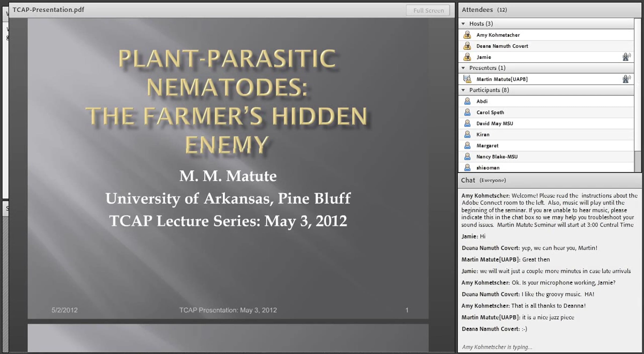Click Amy's Welcome chat message
Screen dimensions: 644x354
point(549,210)
